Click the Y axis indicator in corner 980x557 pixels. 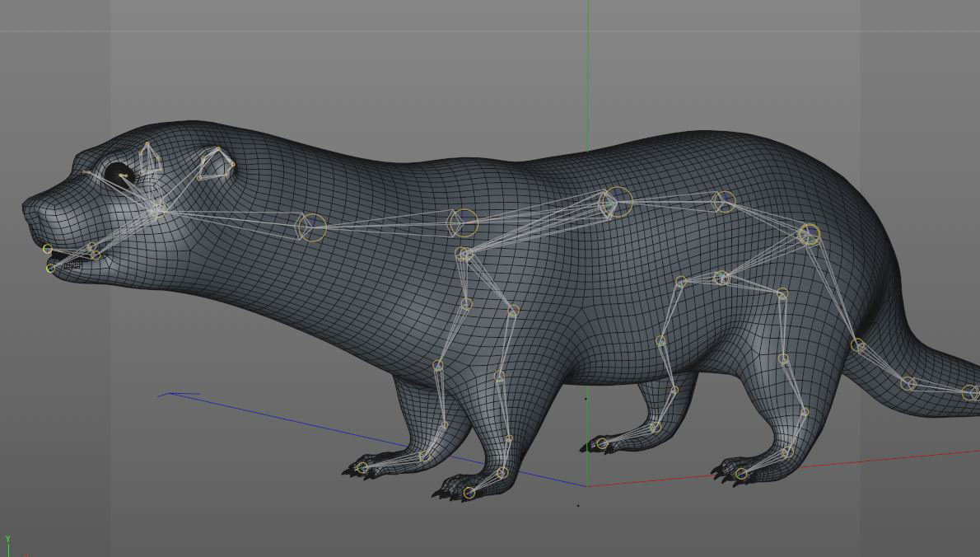[8, 540]
